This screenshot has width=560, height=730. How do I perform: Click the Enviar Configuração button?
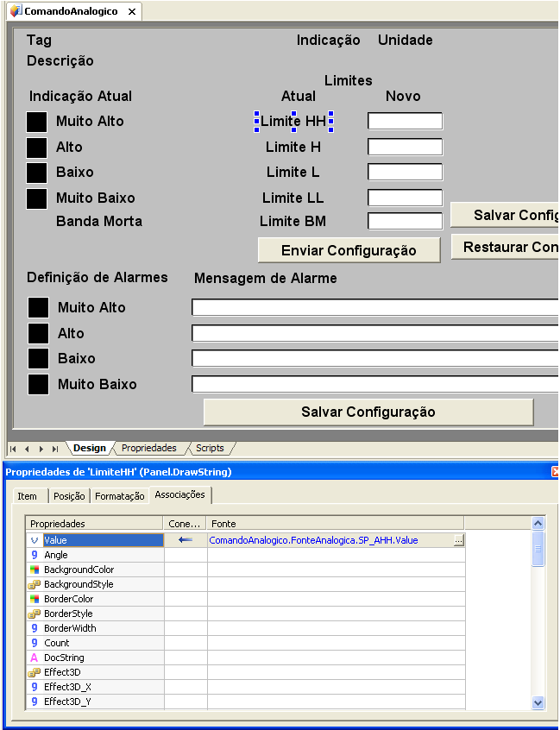click(x=349, y=250)
